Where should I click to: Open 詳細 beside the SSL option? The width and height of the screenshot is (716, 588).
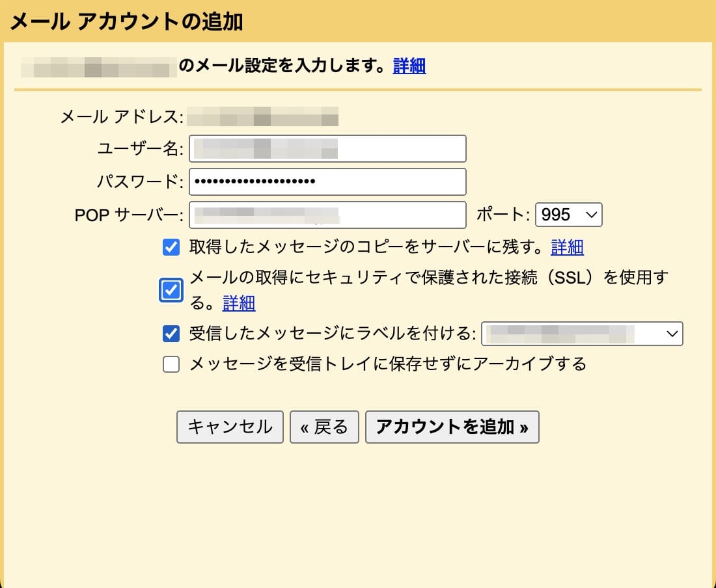point(238,303)
